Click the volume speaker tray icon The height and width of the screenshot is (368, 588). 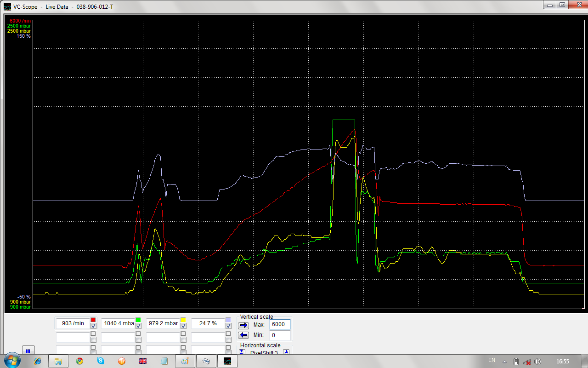point(537,361)
